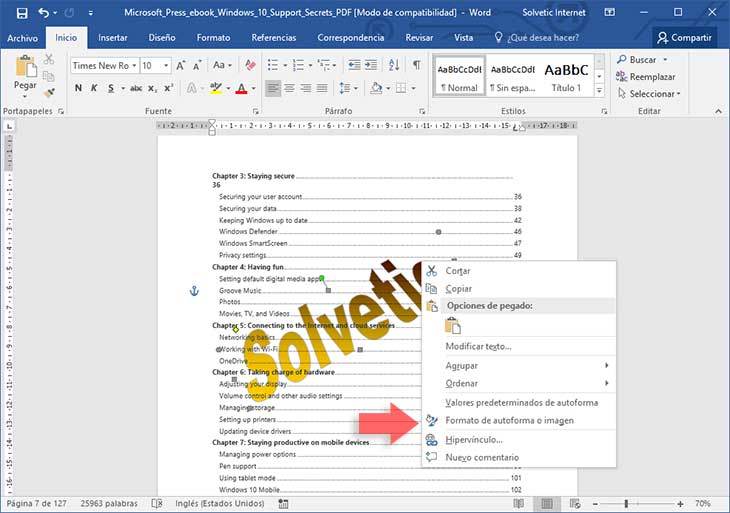The height and width of the screenshot is (513, 730).
Task: Apply the Título 1 style
Action: (x=566, y=77)
